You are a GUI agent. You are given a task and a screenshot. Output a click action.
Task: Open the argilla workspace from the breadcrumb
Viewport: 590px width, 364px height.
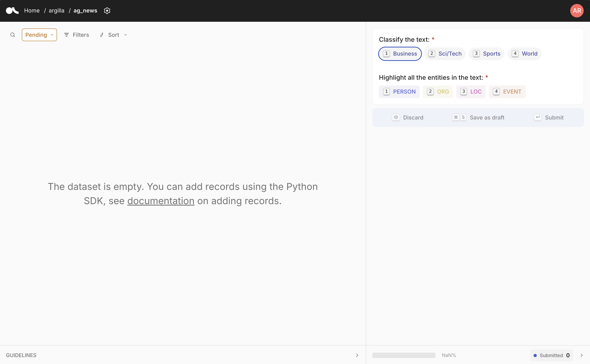(56, 11)
